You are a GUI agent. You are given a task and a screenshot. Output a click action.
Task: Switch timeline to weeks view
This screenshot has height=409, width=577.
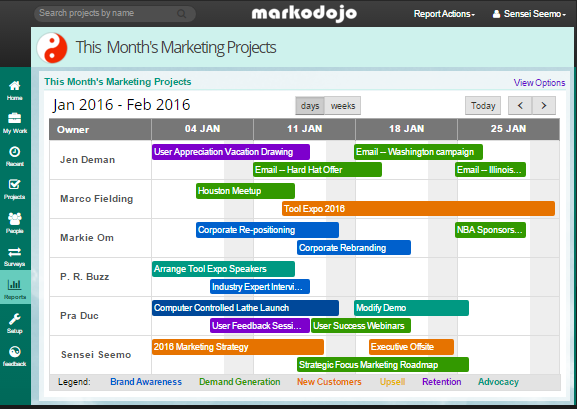point(343,106)
